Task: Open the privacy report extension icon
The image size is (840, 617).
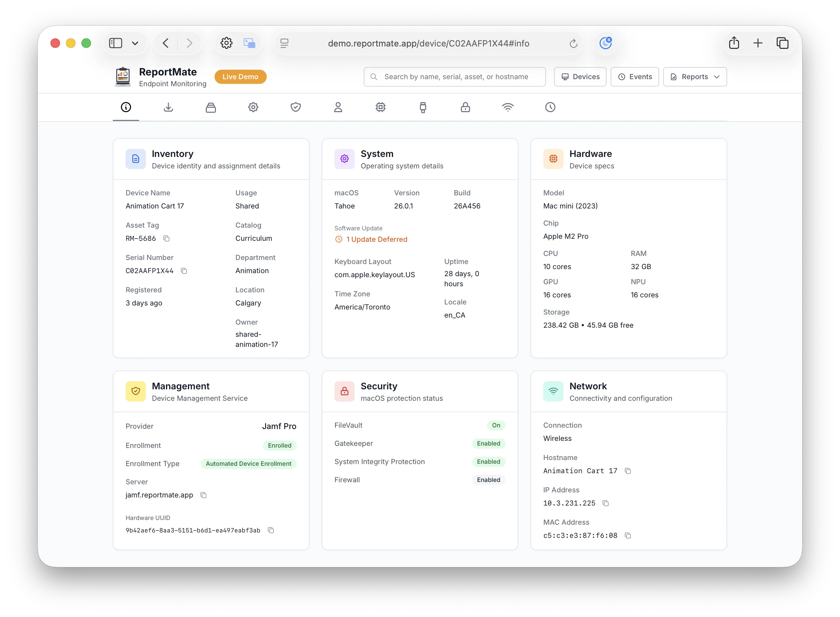Action: pos(606,43)
